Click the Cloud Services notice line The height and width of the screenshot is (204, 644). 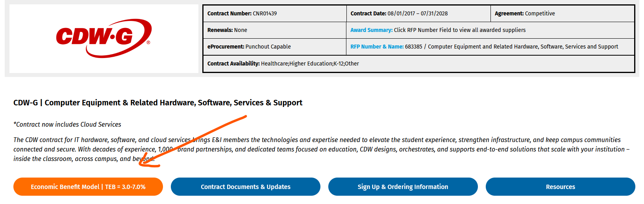67,124
